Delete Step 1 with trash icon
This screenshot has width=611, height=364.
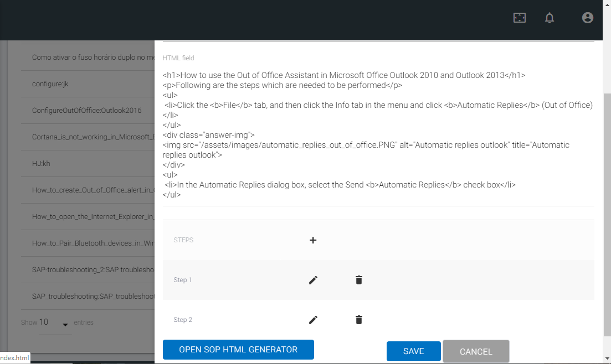[359, 280]
